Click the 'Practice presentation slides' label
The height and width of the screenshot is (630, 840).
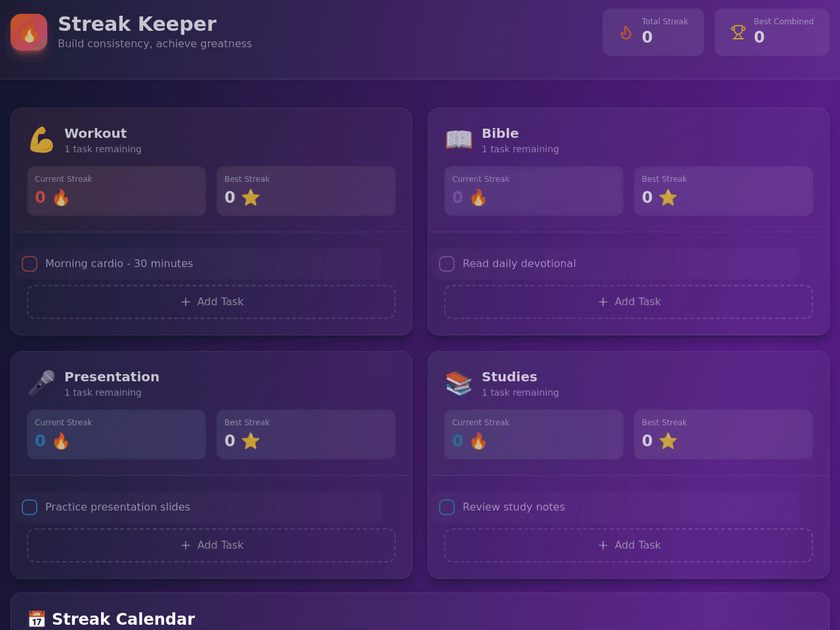pyautogui.click(x=117, y=507)
